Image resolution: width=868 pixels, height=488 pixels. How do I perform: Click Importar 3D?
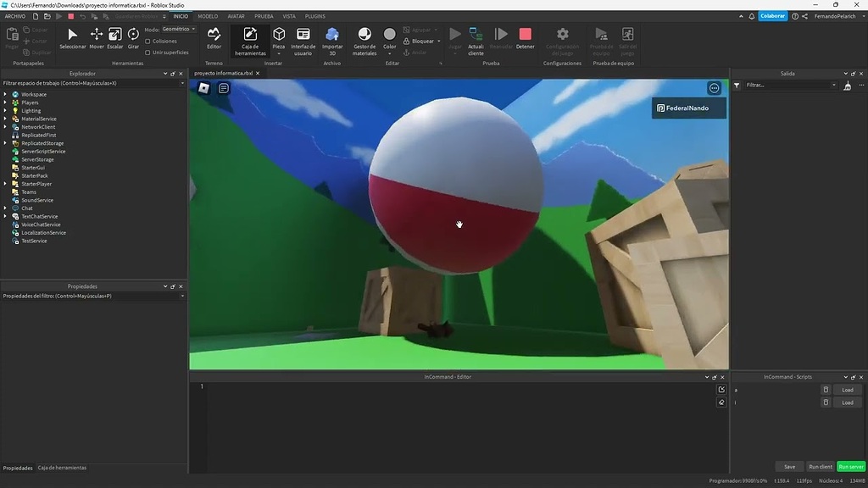tap(332, 41)
